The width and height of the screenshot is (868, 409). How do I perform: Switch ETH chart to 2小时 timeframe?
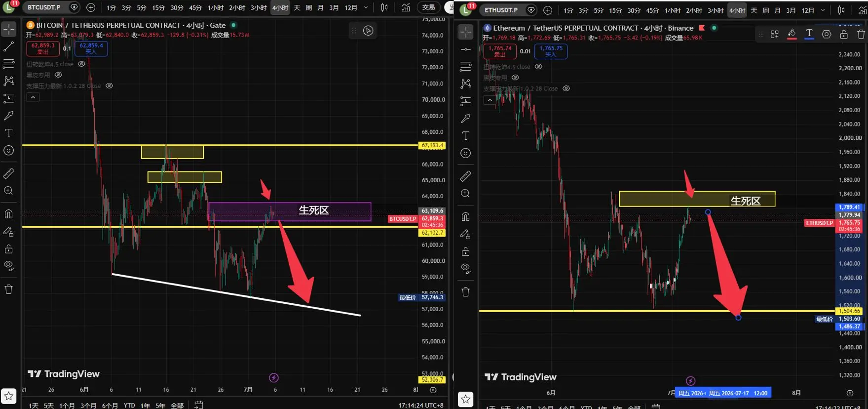pos(694,10)
